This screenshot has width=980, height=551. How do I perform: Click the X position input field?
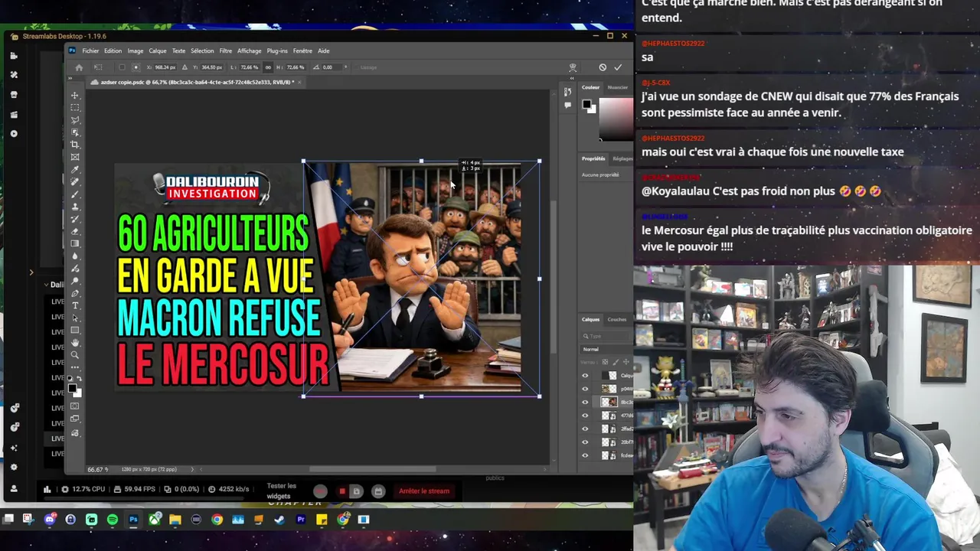tap(165, 67)
